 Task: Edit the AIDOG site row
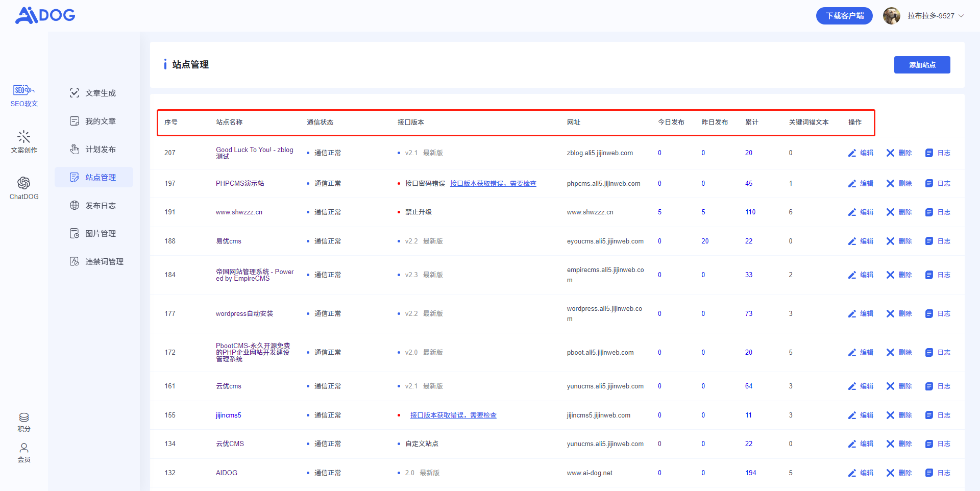pos(861,473)
